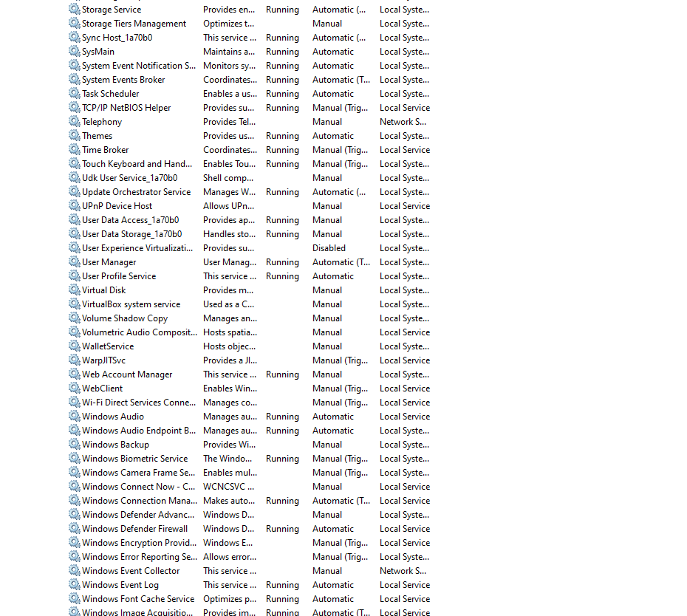Select Windows Audio Endpoint B... service name
This screenshot has height=616, width=687.
click(139, 430)
